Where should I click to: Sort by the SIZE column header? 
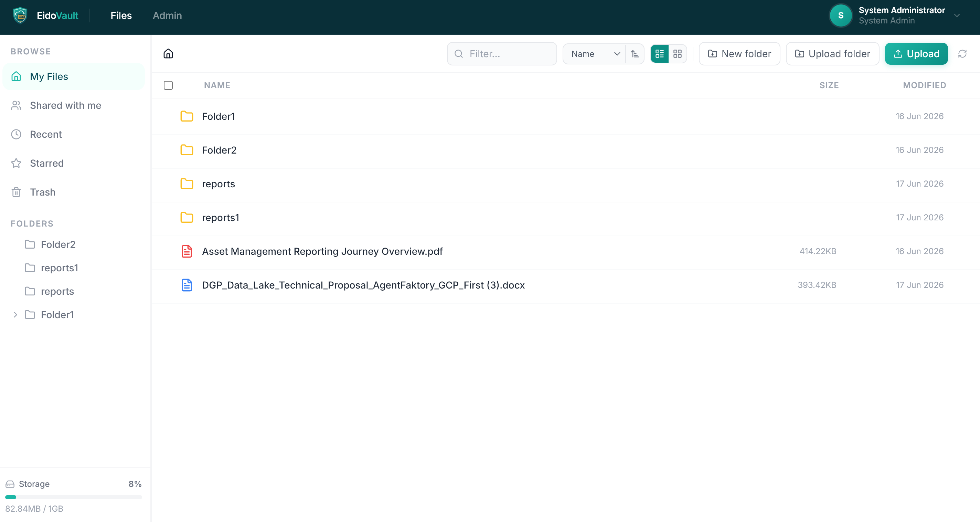(x=829, y=85)
